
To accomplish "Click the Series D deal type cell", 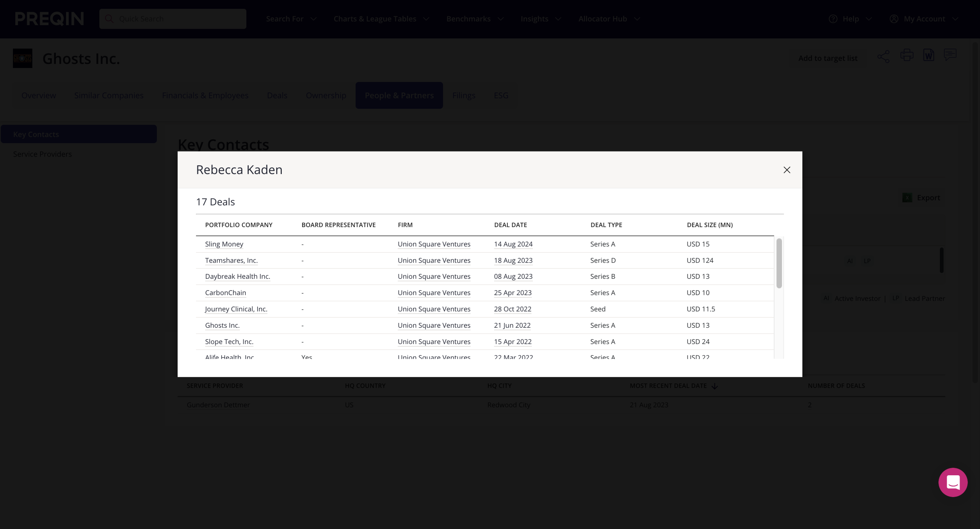I will click(x=603, y=260).
